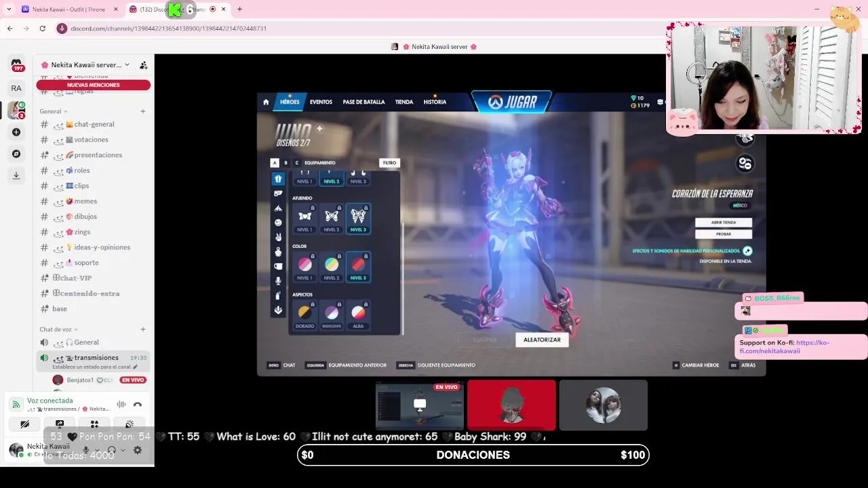Jump to Nuevas Menciones
The width and height of the screenshot is (868, 488).
(x=94, y=85)
